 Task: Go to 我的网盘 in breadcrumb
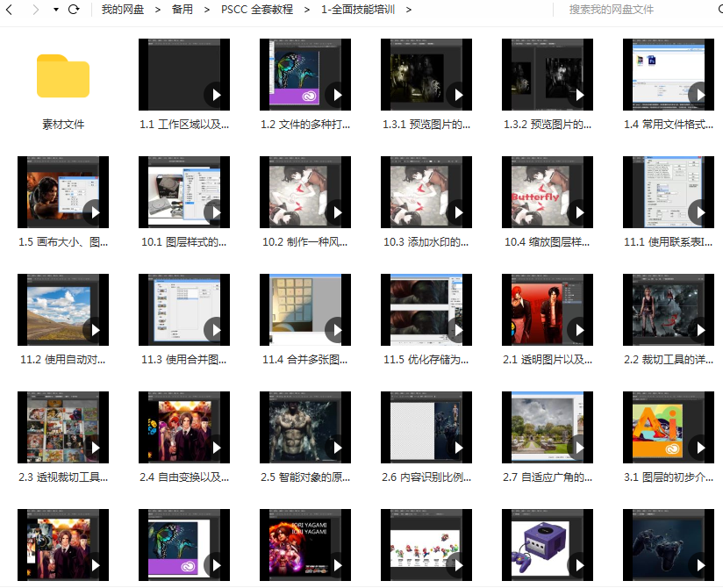pos(123,10)
